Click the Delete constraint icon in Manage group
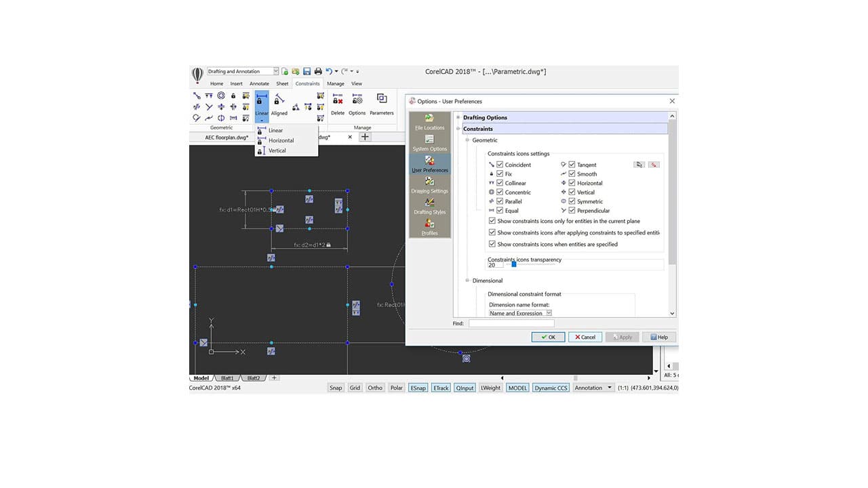Image resolution: width=868 pixels, height=488 pixels. pos(337,102)
